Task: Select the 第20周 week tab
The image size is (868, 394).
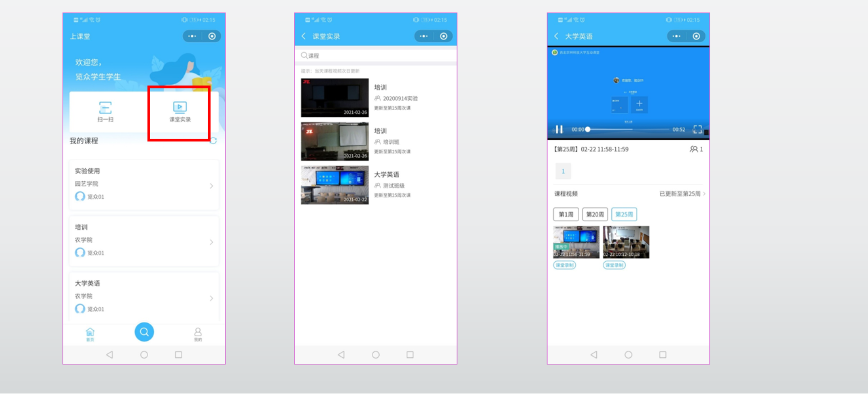Action: (595, 215)
